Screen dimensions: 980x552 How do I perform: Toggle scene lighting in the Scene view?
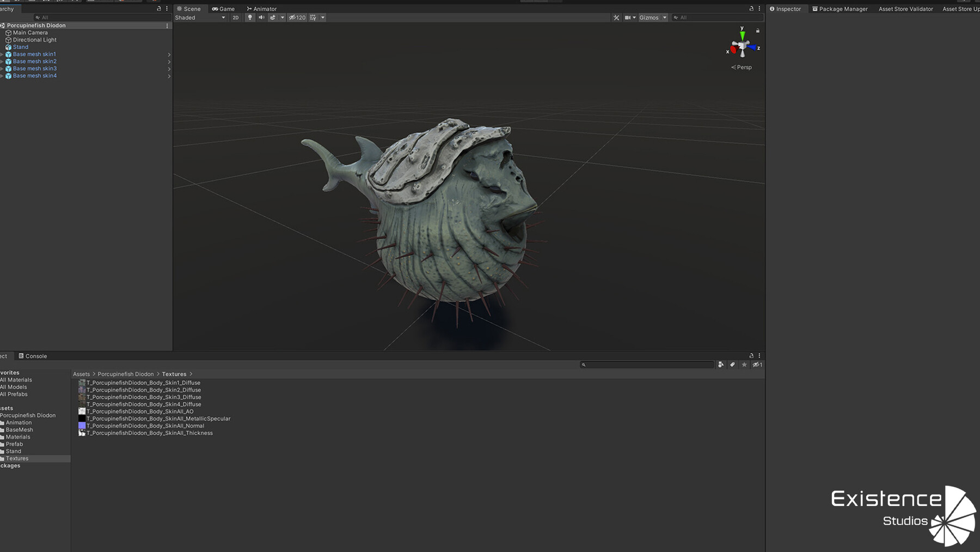[x=249, y=17]
